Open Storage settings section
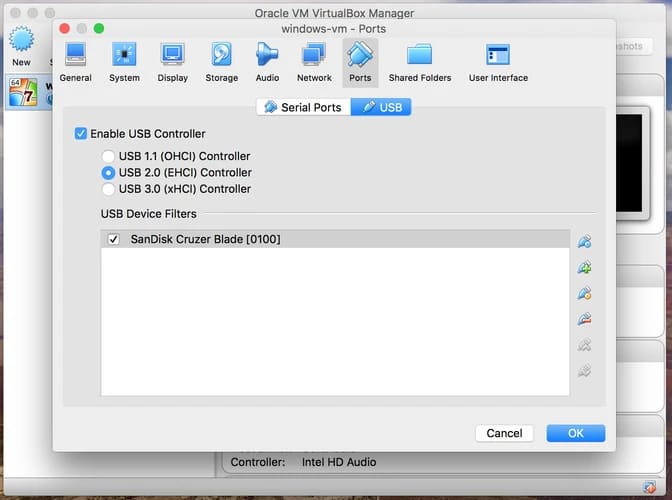Image resolution: width=672 pixels, height=500 pixels. click(222, 63)
